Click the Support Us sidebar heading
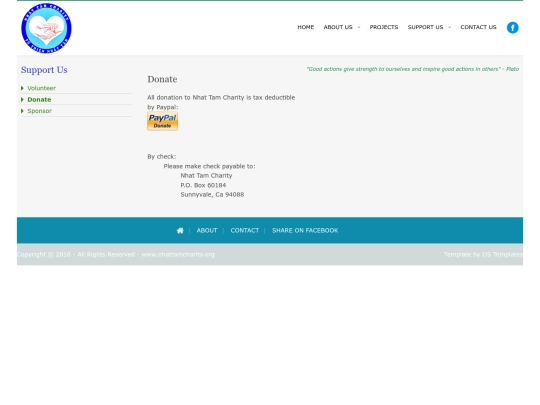The image size is (540, 405). click(x=44, y=70)
